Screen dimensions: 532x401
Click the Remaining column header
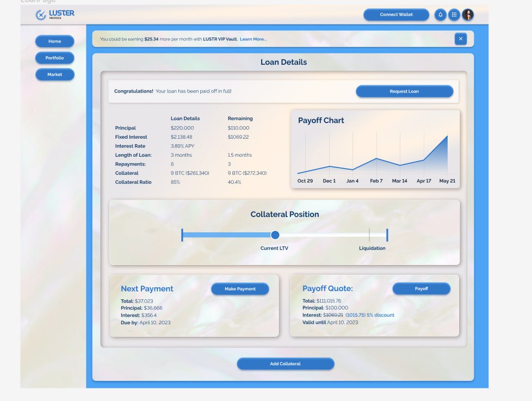pos(240,119)
